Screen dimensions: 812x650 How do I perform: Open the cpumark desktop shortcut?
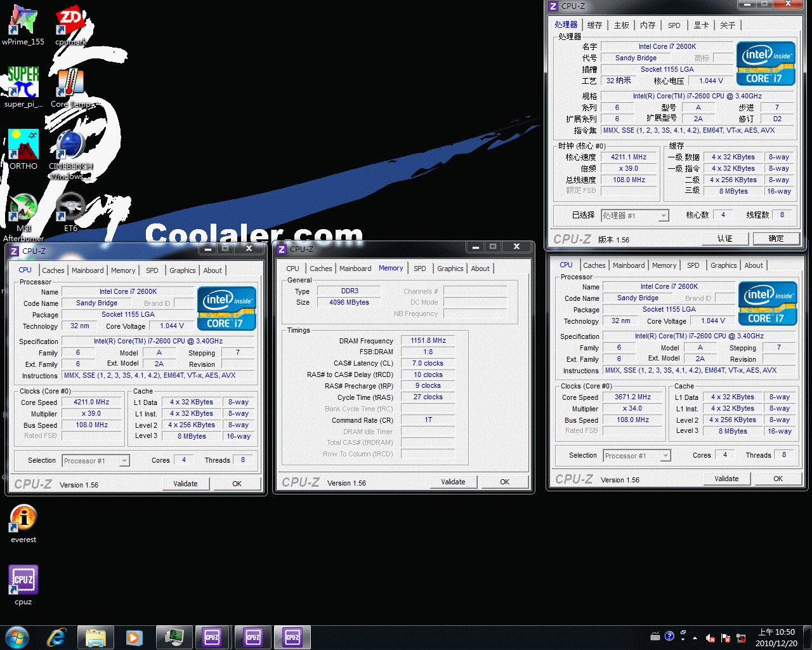[x=70, y=25]
